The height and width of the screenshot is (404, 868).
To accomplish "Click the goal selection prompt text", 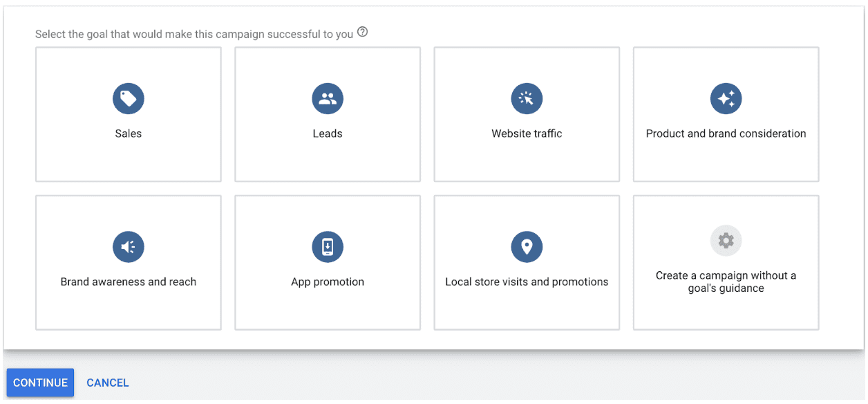I will pos(194,34).
